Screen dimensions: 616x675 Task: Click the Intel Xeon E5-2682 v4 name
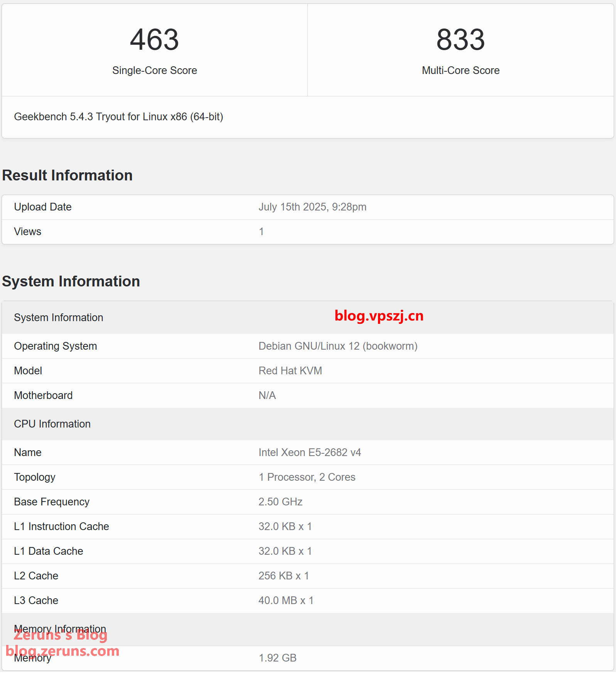(309, 453)
